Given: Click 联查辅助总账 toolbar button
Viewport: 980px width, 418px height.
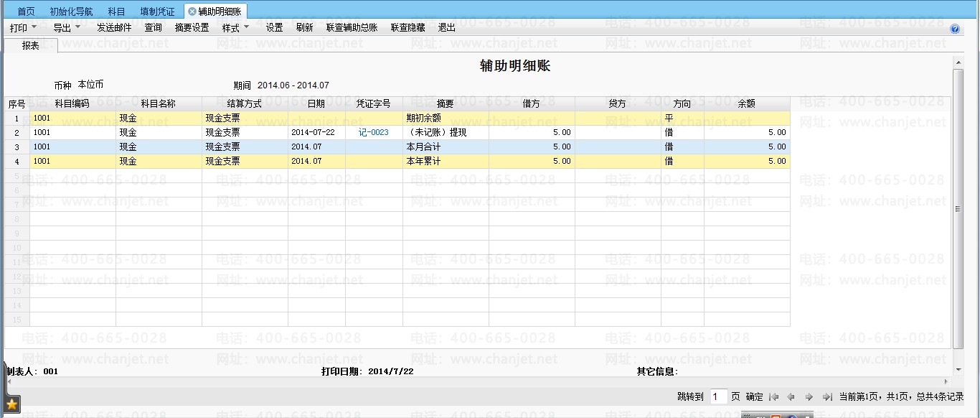Looking at the screenshot, I should click(352, 28).
